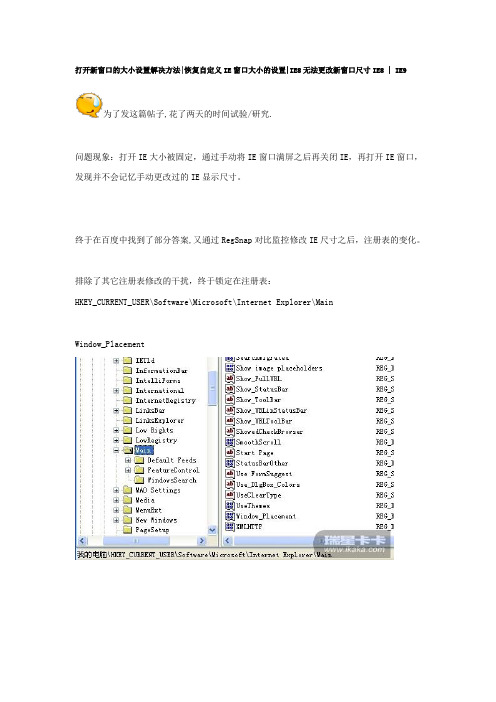Click the string icon of Show_StatusBar
Image resolution: width=496 pixels, height=702 pixels.
[x=230, y=389]
